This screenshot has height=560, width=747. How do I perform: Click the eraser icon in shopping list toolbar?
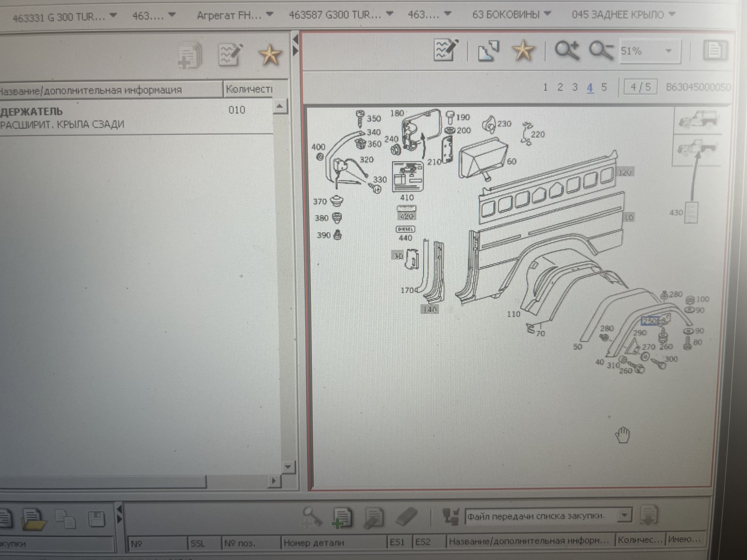[406, 517]
